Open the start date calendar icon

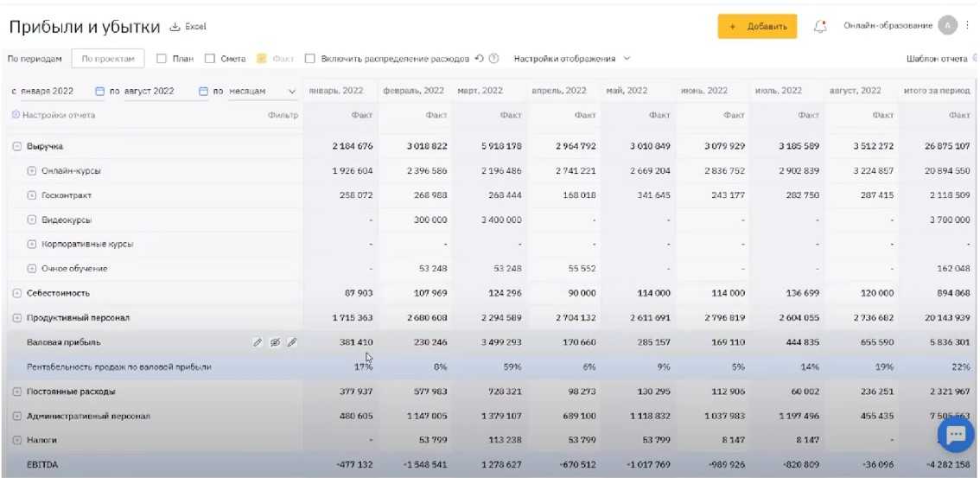coord(99,91)
